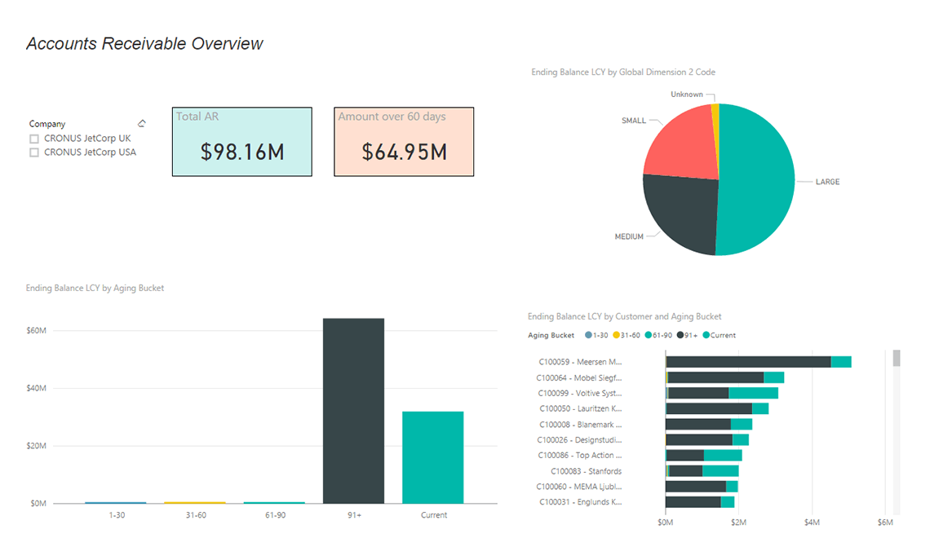The width and height of the screenshot is (930, 560).
Task: Click the SMALL pie label
Action: point(633,121)
